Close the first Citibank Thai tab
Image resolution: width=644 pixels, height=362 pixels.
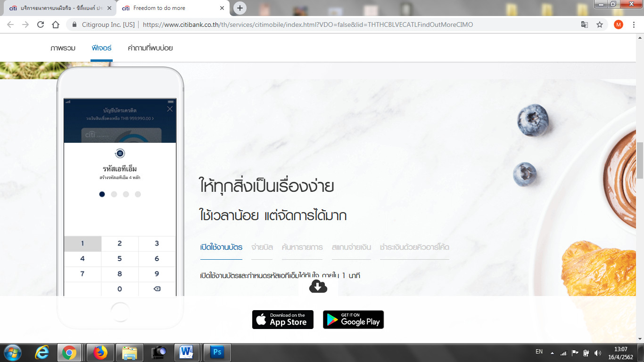[109, 8]
